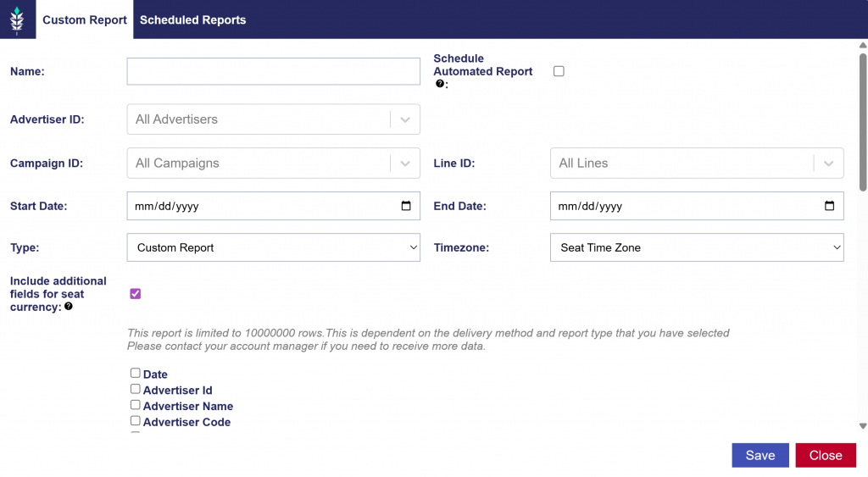Click the wheat leaf logo icon
The width and height of the screenshot is (868, 477).
[17, 19]
